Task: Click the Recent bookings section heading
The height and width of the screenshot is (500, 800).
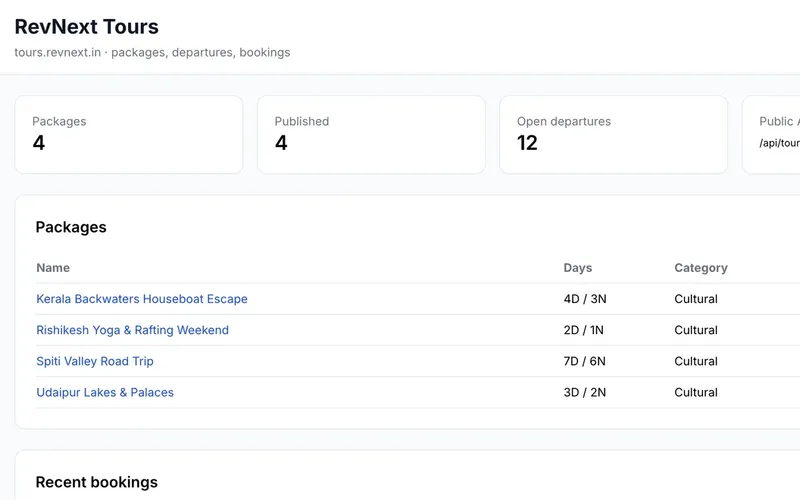Action: coord(96,482)
